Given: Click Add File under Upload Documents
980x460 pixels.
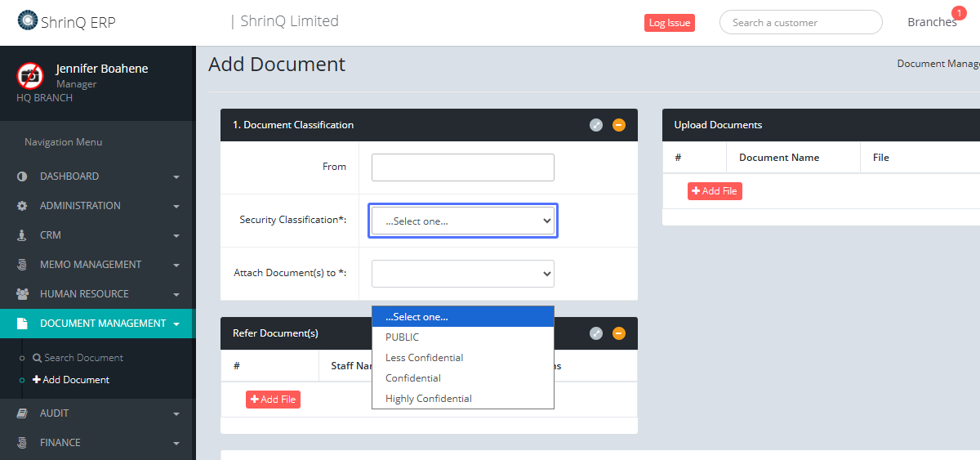Looking at the screenshot, I should coord(715,191).
